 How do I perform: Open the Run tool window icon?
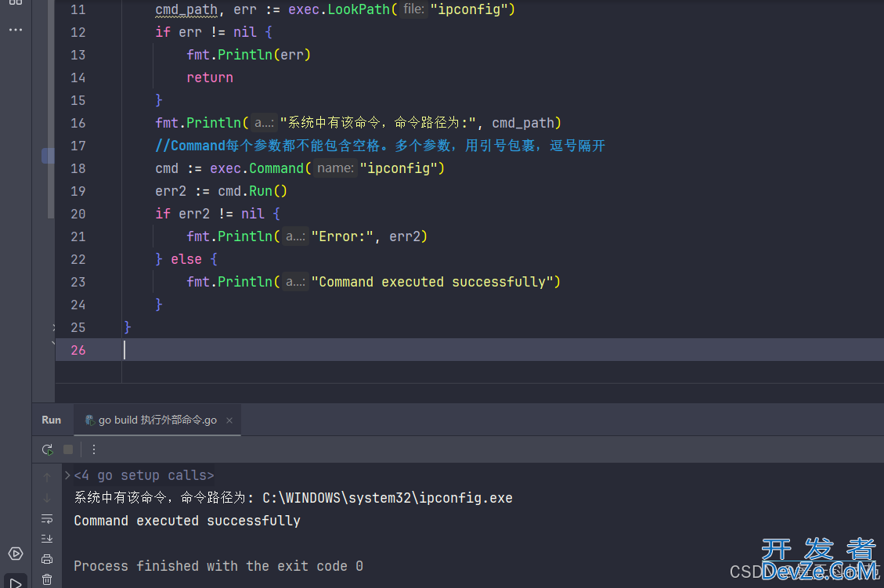click(15, 583)
